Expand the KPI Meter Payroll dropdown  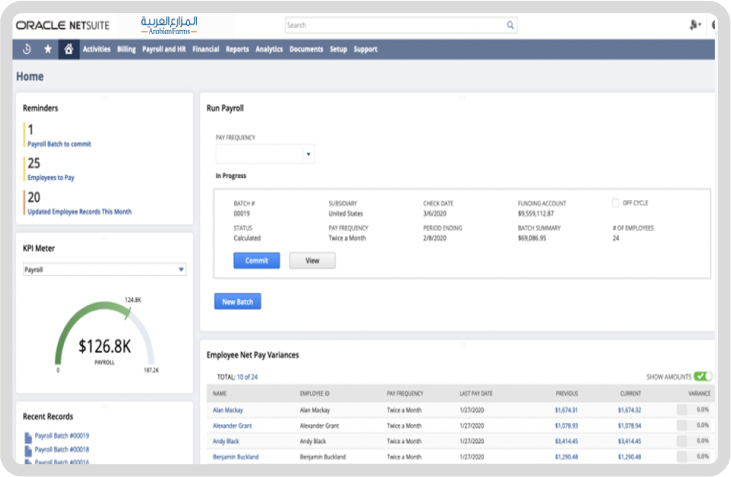(180, 269)
